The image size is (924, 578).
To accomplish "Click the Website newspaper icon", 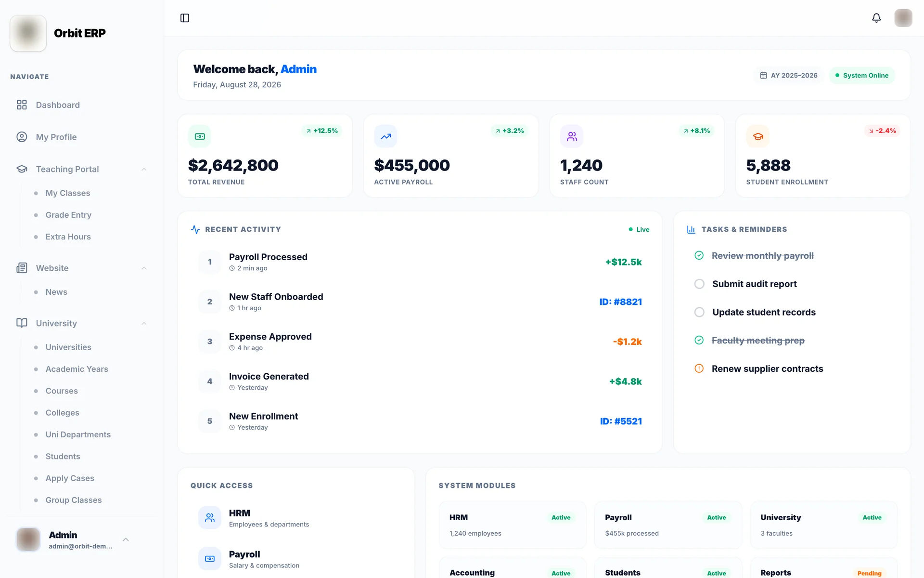I will click(22, 268).
